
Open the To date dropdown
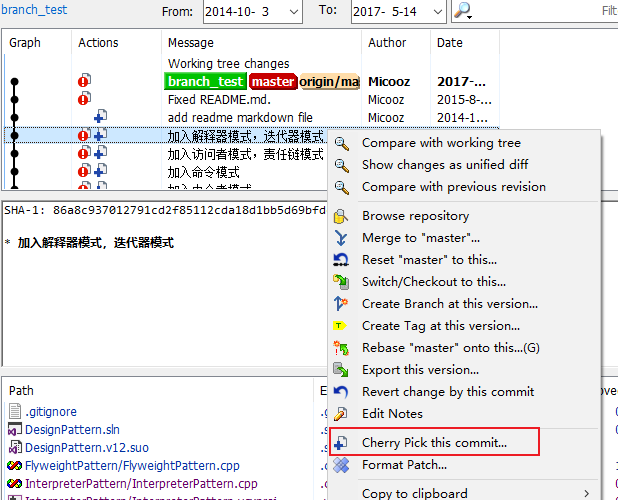click(437, 12)
